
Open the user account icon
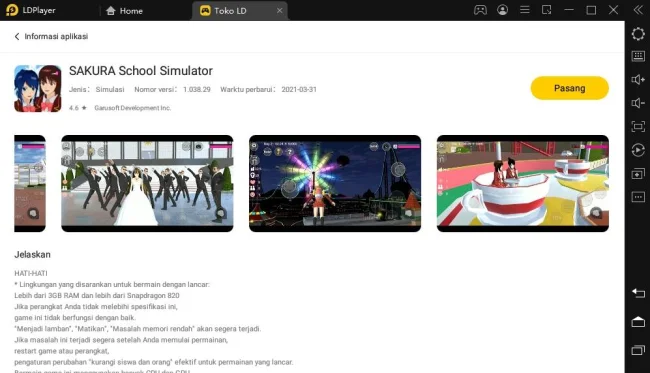tap(502, 10)
